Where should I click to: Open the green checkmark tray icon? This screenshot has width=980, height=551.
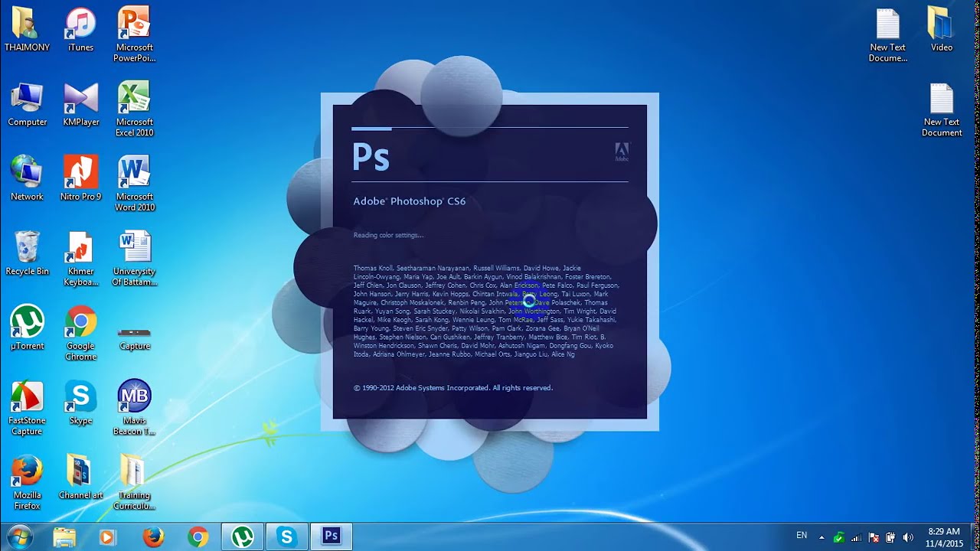click(839, 537)
